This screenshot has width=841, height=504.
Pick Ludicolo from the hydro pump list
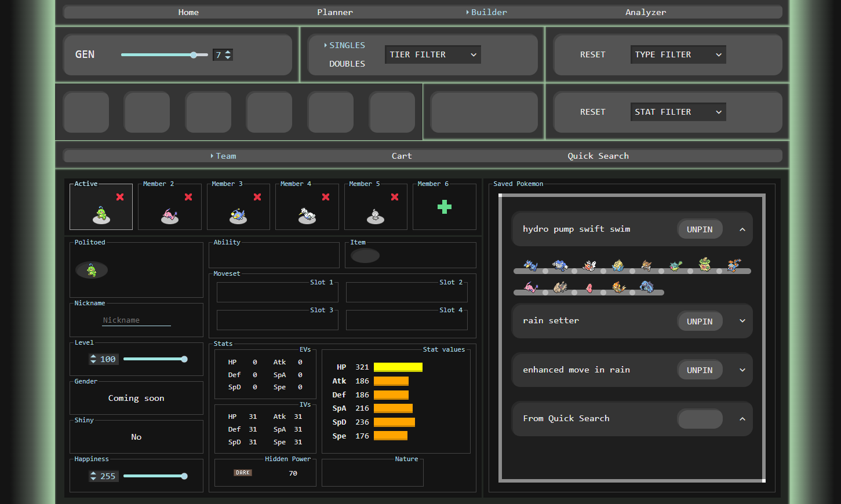705,264
